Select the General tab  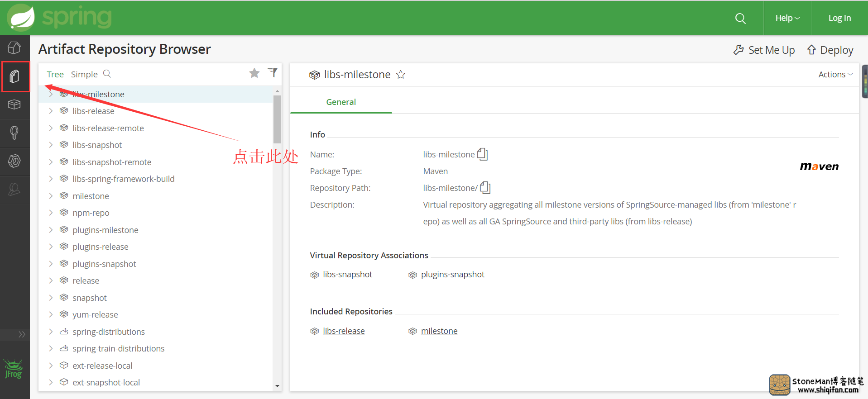[341, 102]
